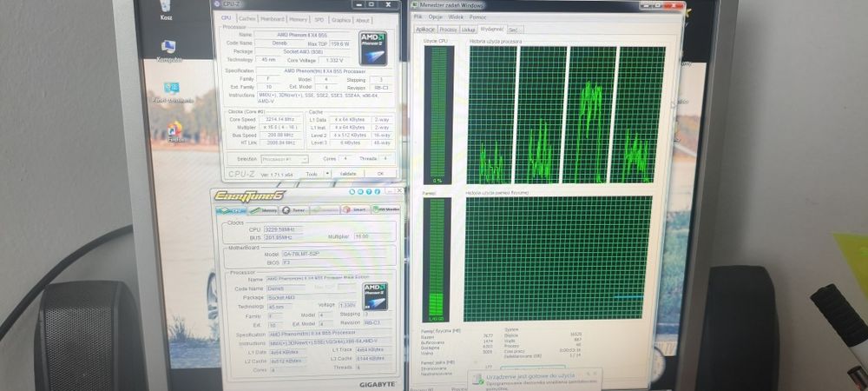868x391 pixels.
Task: Open the Widok menu in Task Manager
Action: click(456, 17)
